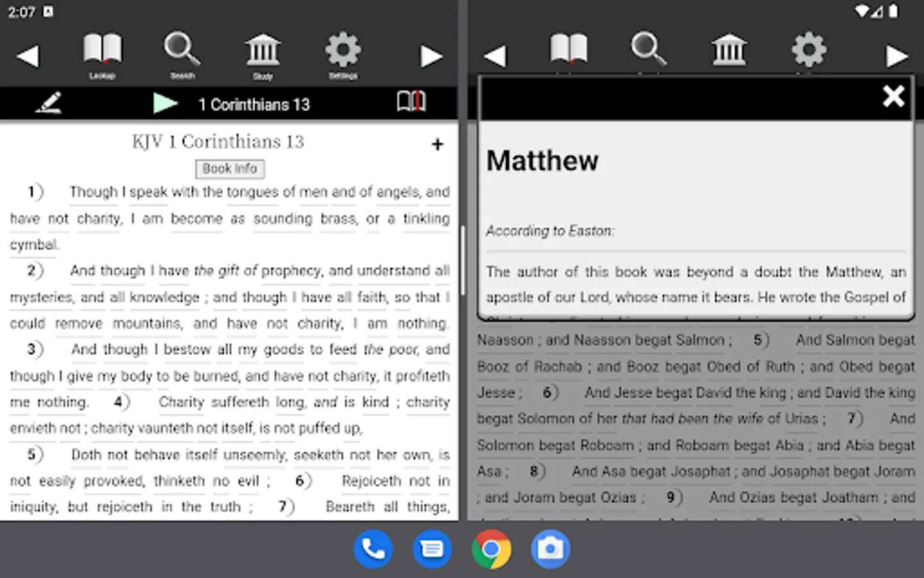Go to next chapter in right pane
The height and width of the screenshot is (578, 924).
point(897,56)
